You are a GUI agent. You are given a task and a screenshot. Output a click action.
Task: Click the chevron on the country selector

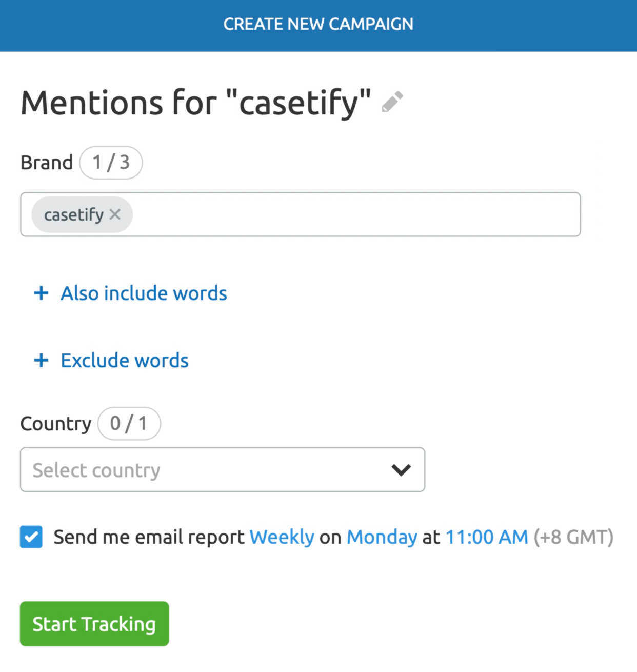(x=402, y=469)
